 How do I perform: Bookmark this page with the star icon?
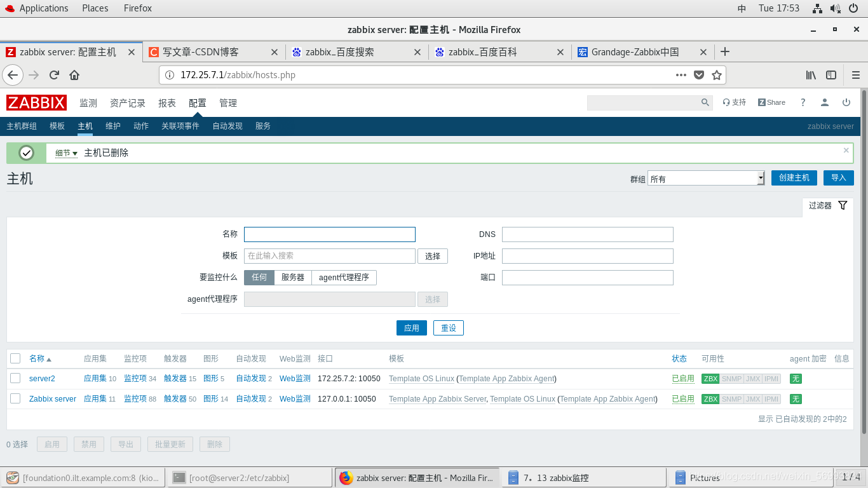pyautogui.click(x=717, y=75)
